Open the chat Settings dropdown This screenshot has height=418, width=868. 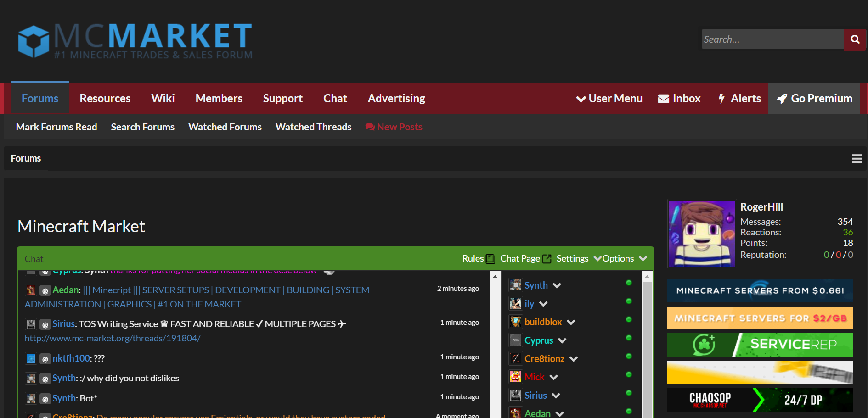pyautogui.click(x=579, y=259)
